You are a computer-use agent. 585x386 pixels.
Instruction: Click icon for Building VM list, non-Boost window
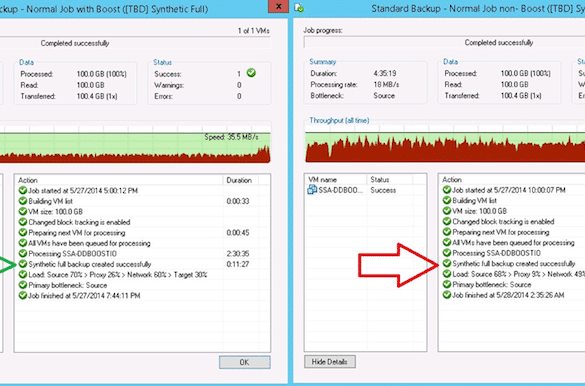click(x=447, y=200)
